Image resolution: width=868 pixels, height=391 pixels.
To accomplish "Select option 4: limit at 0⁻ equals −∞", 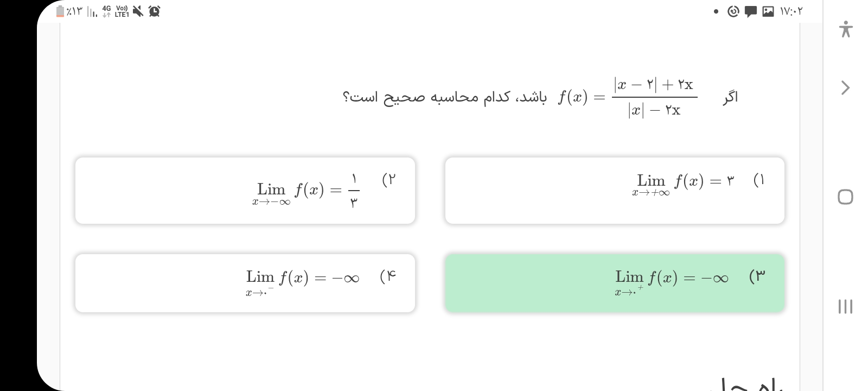I will (x=245, y=283).
